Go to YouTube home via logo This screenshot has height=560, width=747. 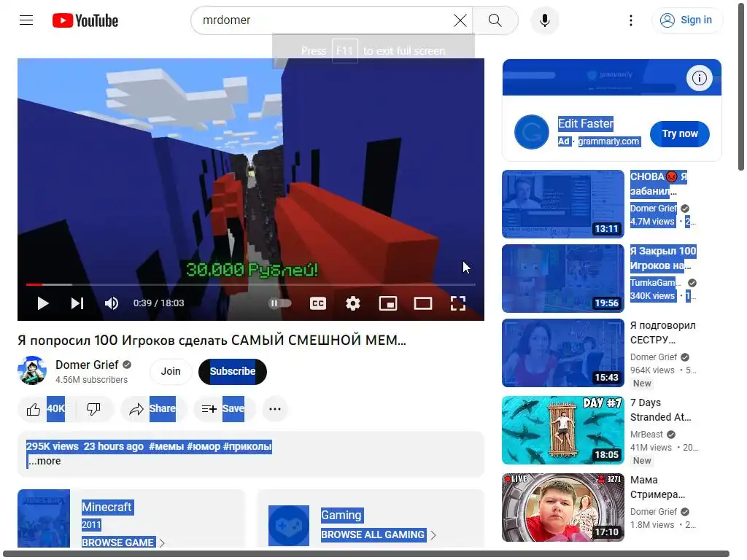tap(85, 20)
